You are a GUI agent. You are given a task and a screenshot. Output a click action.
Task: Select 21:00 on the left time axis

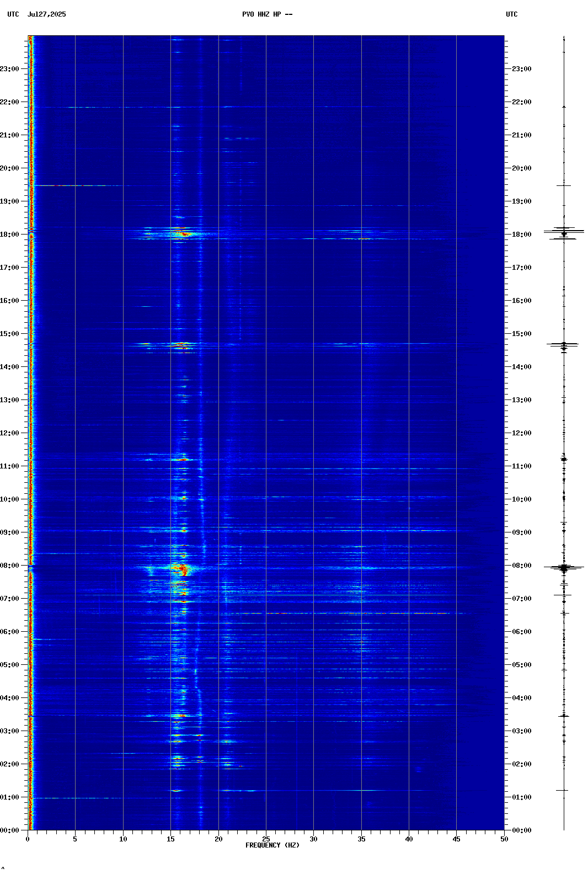coord(9,135)
